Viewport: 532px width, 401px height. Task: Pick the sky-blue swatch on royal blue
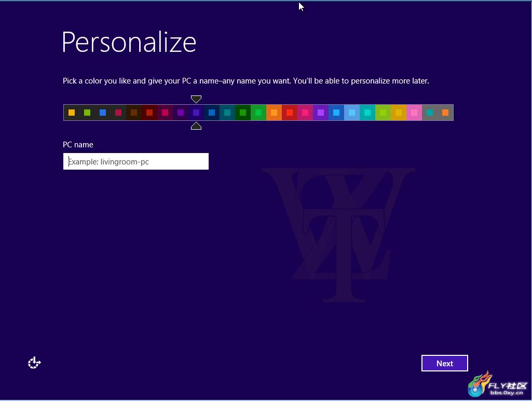coord(336,113)
